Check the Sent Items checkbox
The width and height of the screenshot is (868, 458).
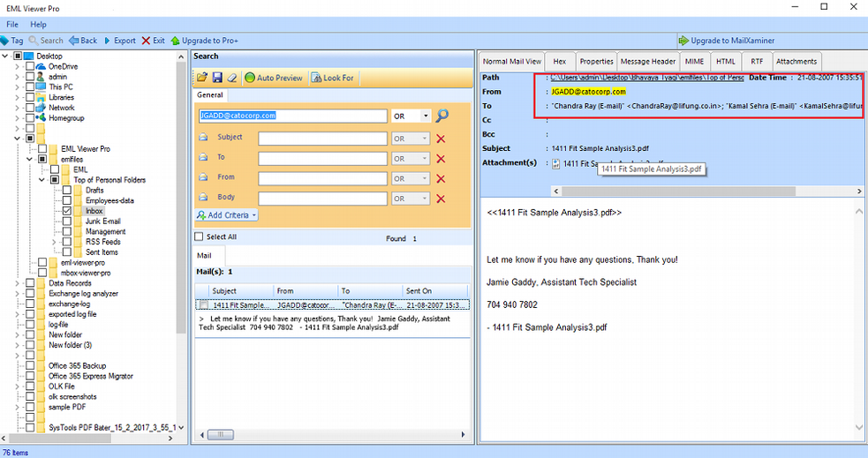67,252
